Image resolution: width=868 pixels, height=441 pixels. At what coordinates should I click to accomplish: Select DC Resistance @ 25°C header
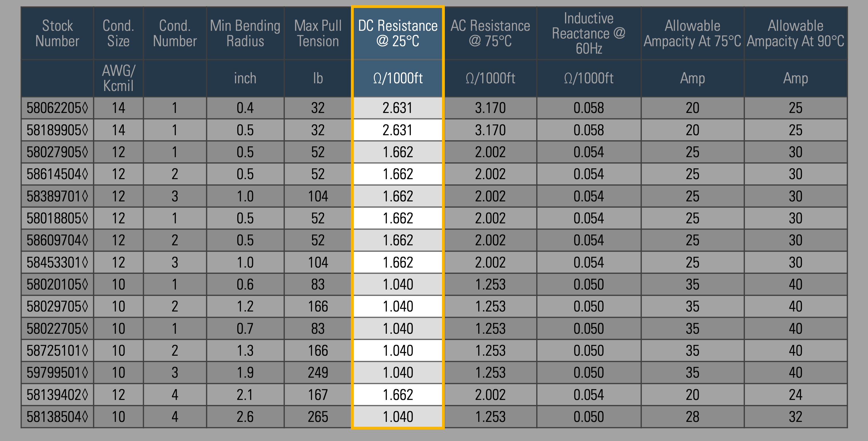(x=398, y=33)
